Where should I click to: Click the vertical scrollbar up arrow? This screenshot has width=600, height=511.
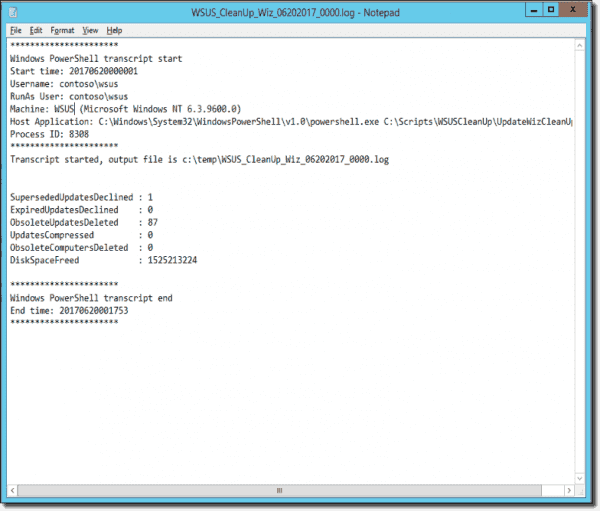(x=580, y=46)
